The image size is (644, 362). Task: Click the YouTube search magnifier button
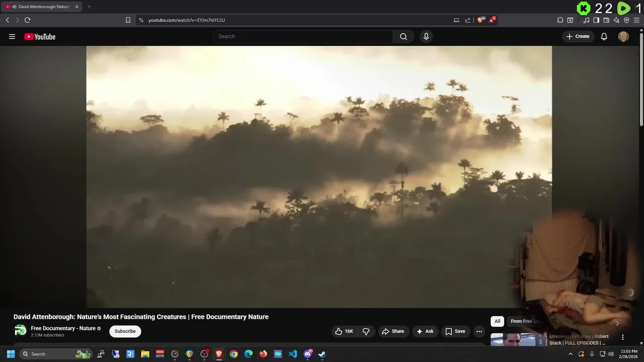[404, 36]
